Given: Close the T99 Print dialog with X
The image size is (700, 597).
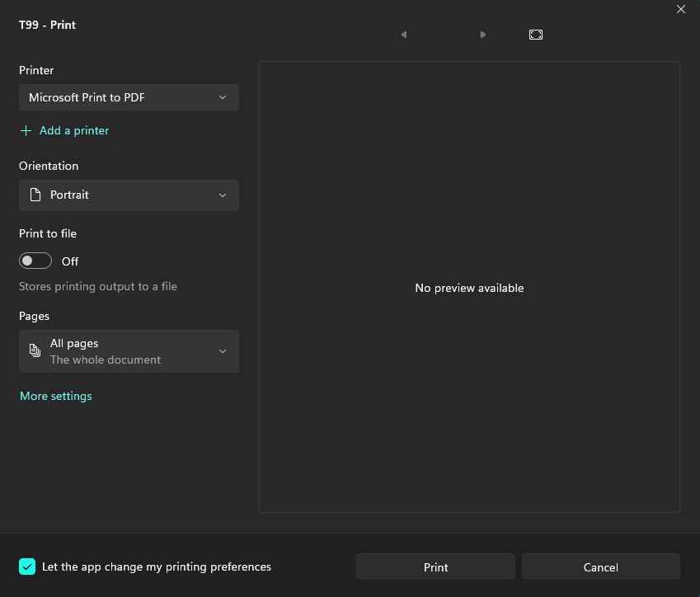Looking at the screenshot, I should [x=680, y=9].
